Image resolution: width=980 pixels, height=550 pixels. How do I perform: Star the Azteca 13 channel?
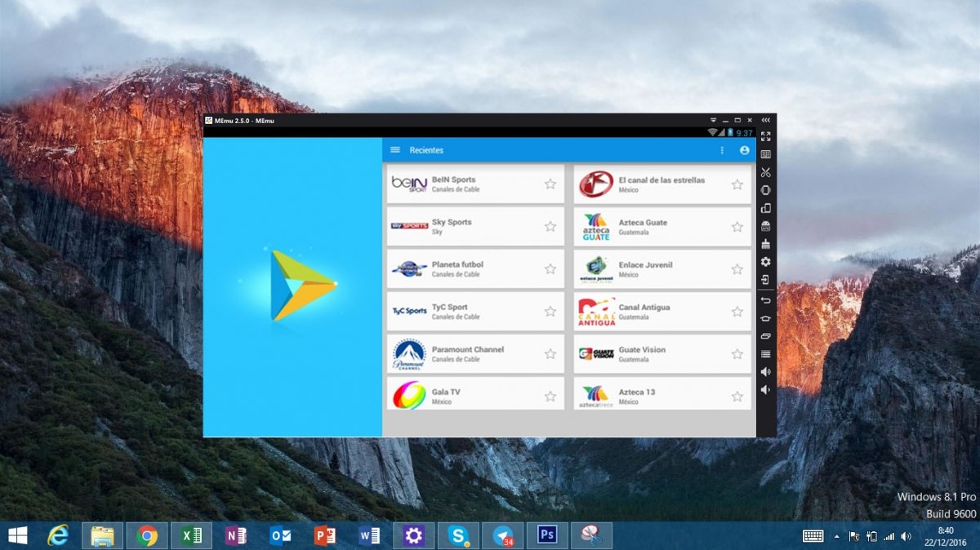coord(737,397)
